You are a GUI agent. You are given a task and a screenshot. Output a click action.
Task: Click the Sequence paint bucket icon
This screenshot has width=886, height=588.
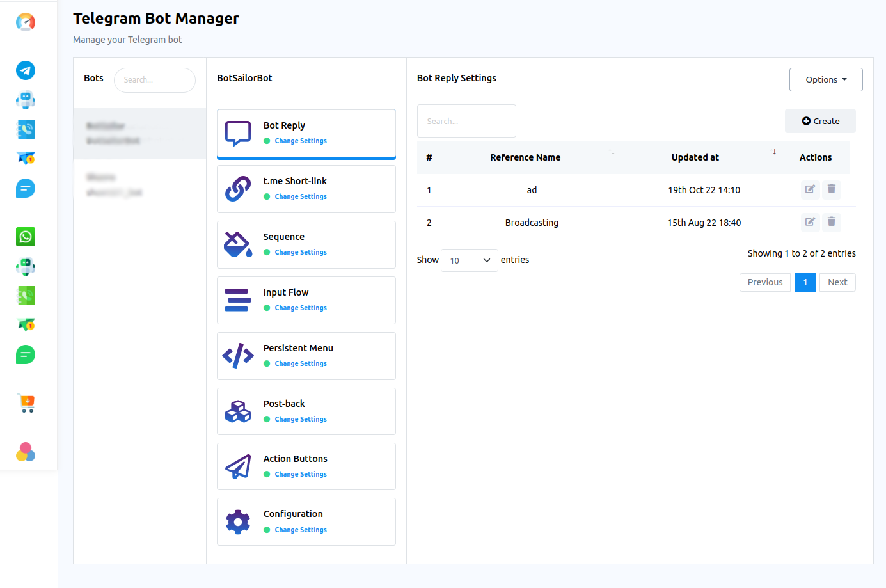(x=238, y=244)
